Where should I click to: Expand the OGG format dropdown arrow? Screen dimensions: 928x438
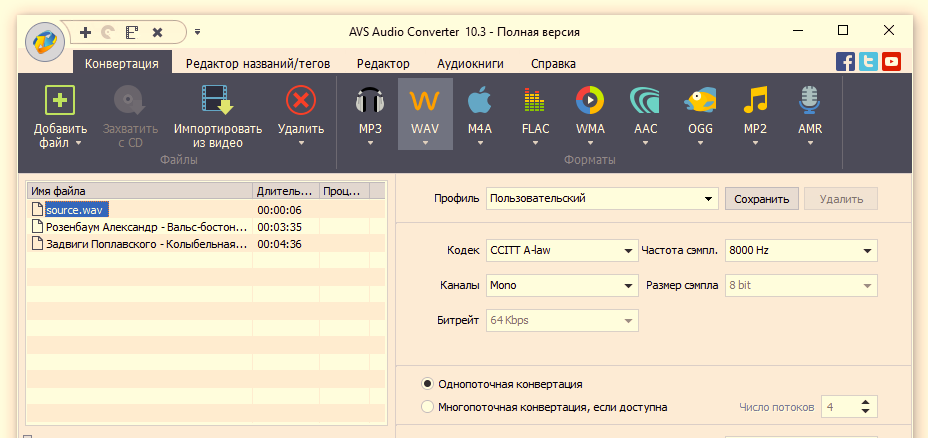(x=700, y=143)
